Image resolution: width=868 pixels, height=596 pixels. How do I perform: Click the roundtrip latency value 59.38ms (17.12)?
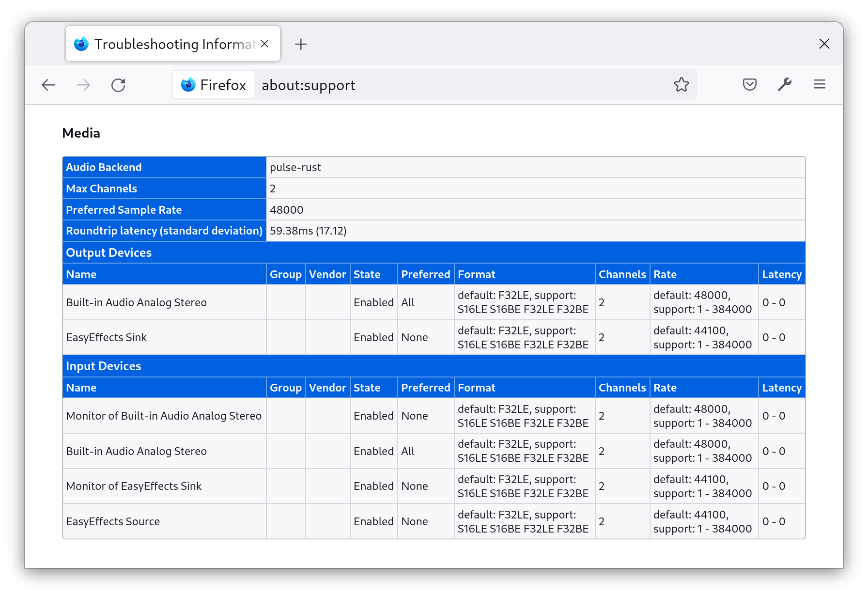pos(308,231)
